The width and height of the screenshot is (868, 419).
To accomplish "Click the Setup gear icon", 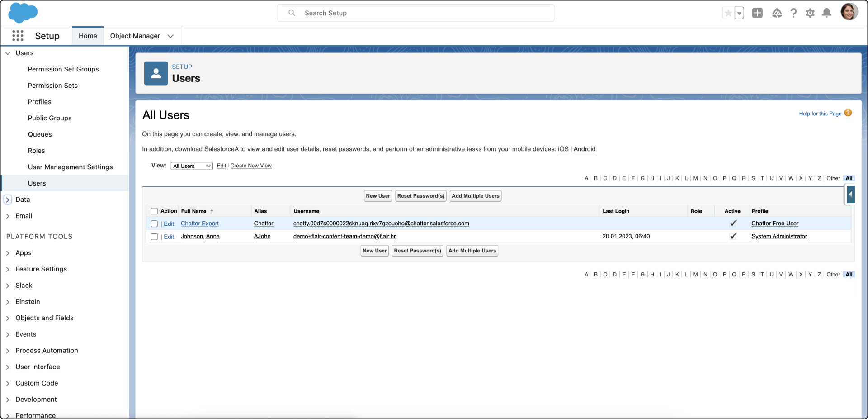I will pyautogui.click(x=810, y=13).
